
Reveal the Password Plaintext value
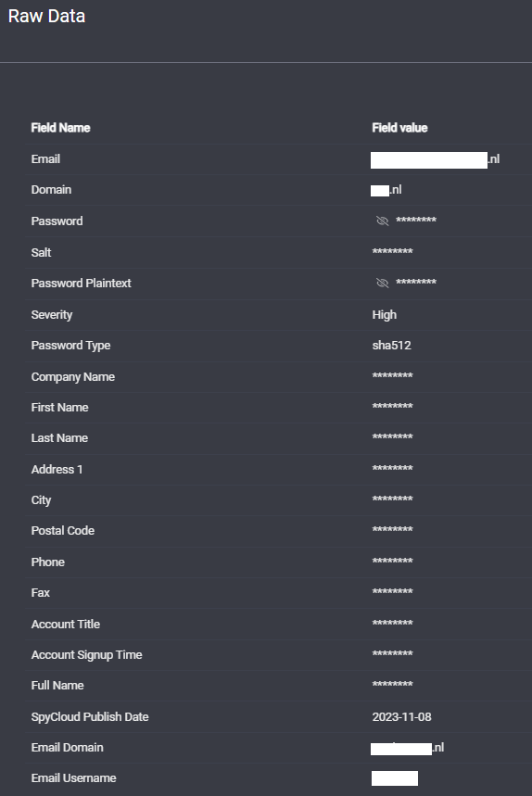[382, 283]
